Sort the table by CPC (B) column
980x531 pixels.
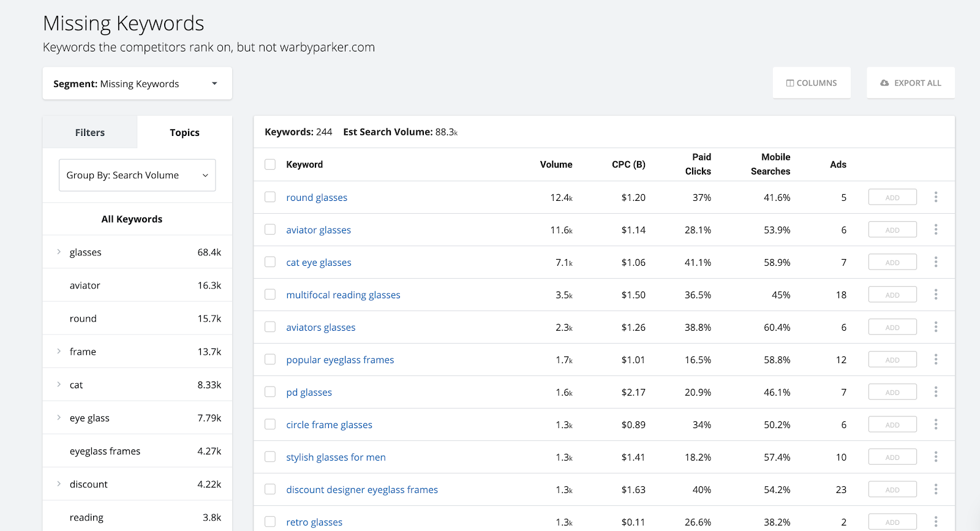point(628,164)
